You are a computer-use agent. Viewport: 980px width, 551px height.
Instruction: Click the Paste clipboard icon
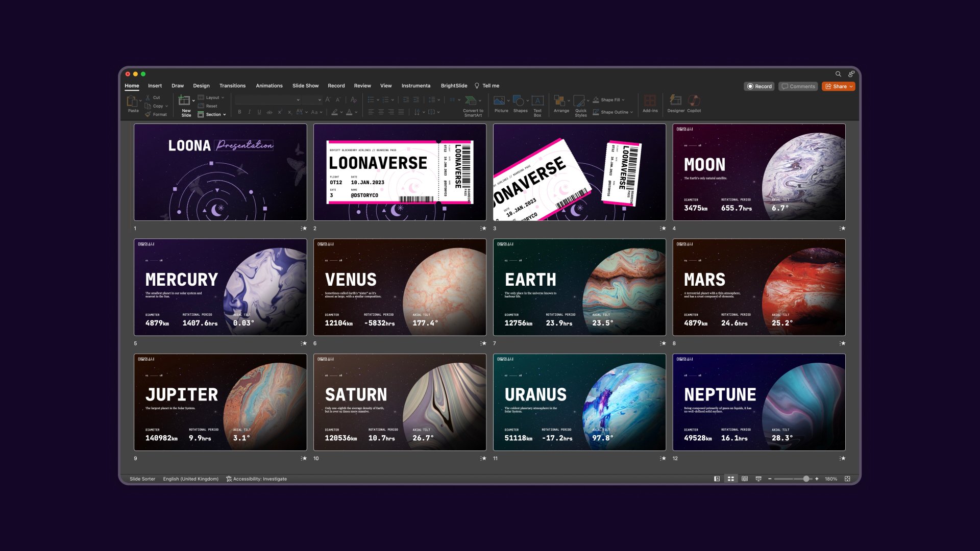click(x=133, y=101)
